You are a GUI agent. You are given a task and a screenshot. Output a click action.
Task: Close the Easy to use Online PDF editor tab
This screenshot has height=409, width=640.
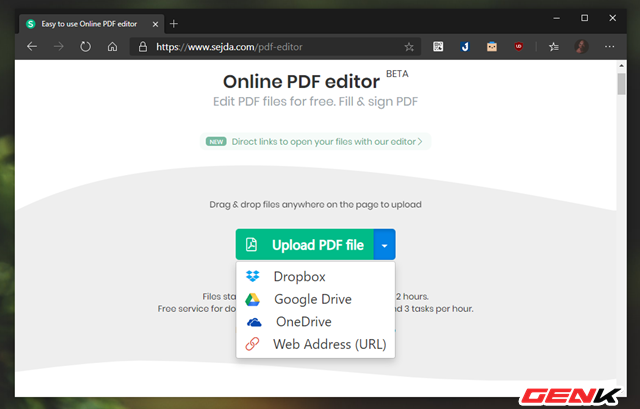tap(152, 22)
